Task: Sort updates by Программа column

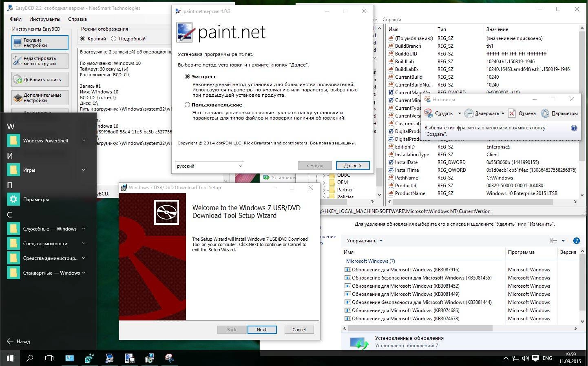Action: coord(531,252)
